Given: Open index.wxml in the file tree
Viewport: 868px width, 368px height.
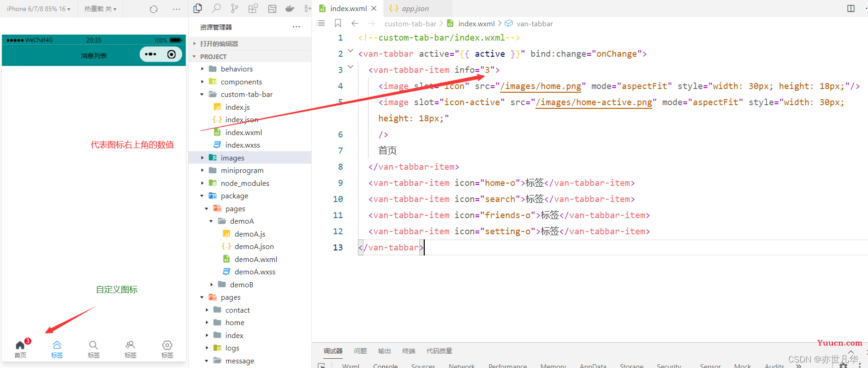Looking at the screenshot, I should coord(244,132).
